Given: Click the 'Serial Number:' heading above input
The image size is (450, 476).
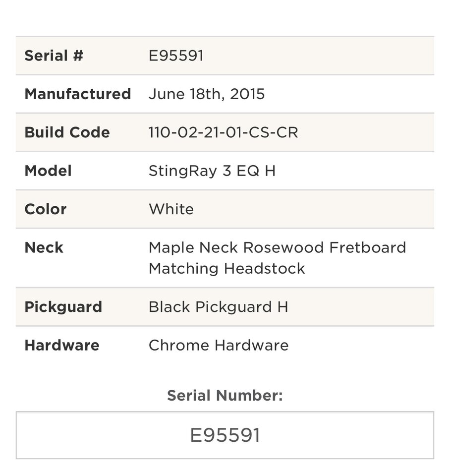Looking at the screenshot, I should pyautogui.click(x=225, y=396).
